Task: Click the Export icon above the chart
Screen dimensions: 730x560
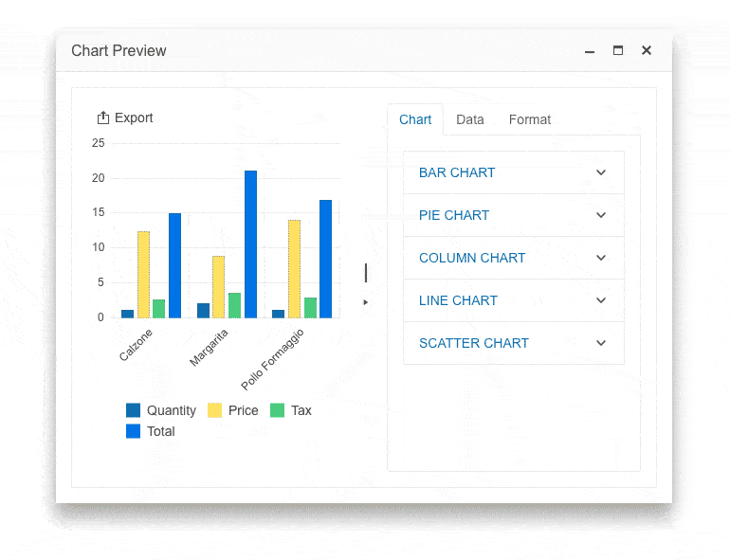Action: point(103,118)
